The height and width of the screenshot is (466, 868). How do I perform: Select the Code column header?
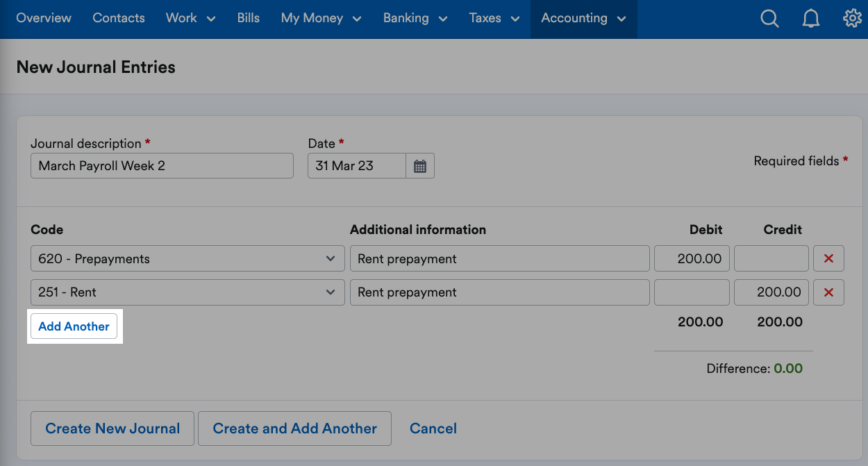[x=47, y=230]
